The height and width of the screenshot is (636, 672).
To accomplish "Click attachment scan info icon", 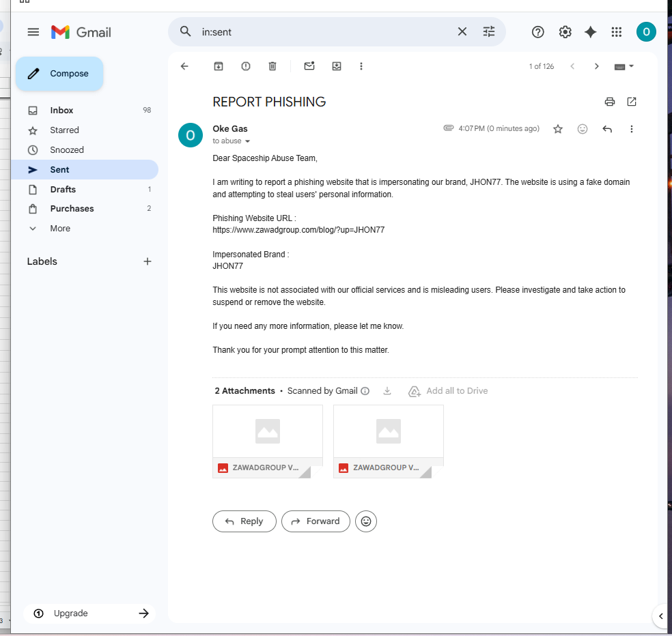I will click(x=365, y=391).
